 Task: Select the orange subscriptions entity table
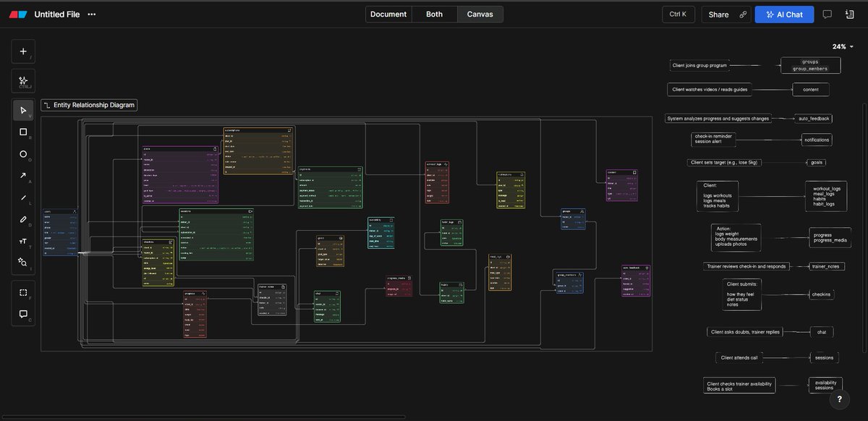click(x=258, y=150)
